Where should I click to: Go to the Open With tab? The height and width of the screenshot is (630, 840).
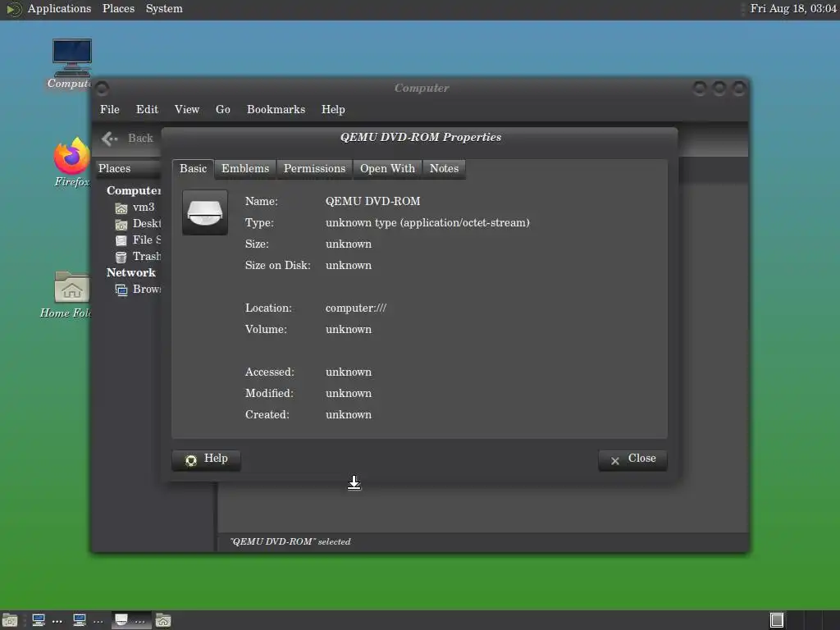point(387,169)
